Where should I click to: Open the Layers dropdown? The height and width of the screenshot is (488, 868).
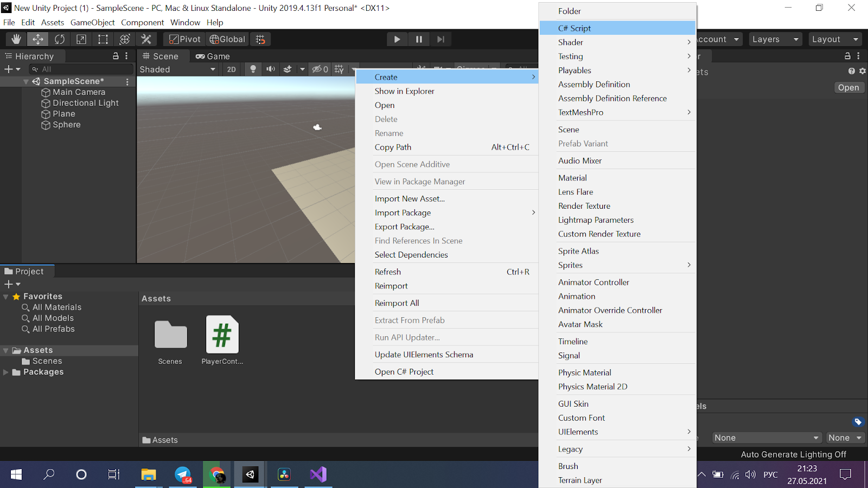776,39
